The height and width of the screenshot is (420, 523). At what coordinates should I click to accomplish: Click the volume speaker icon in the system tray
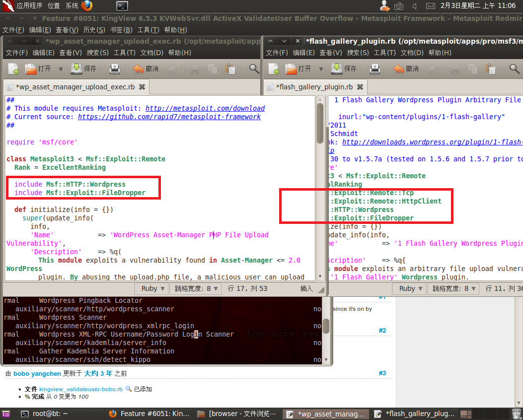pos(415,6)
